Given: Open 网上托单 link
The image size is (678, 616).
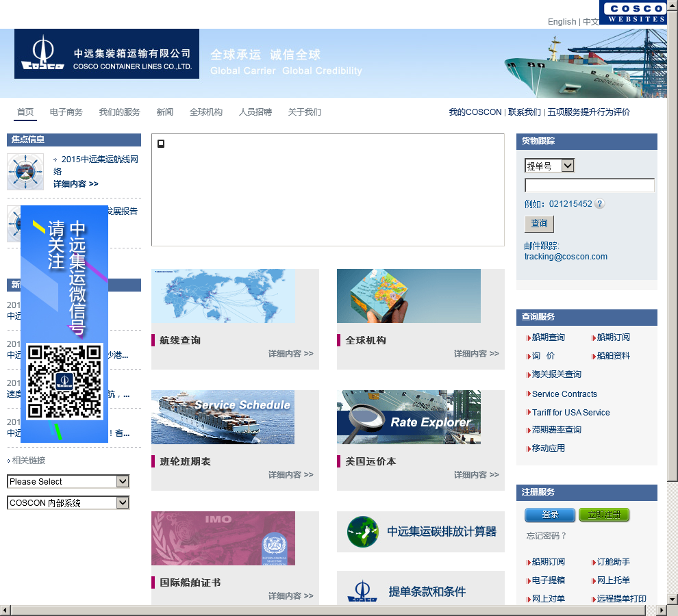Looking at the screenshot, I should click(x=613, y=580).
